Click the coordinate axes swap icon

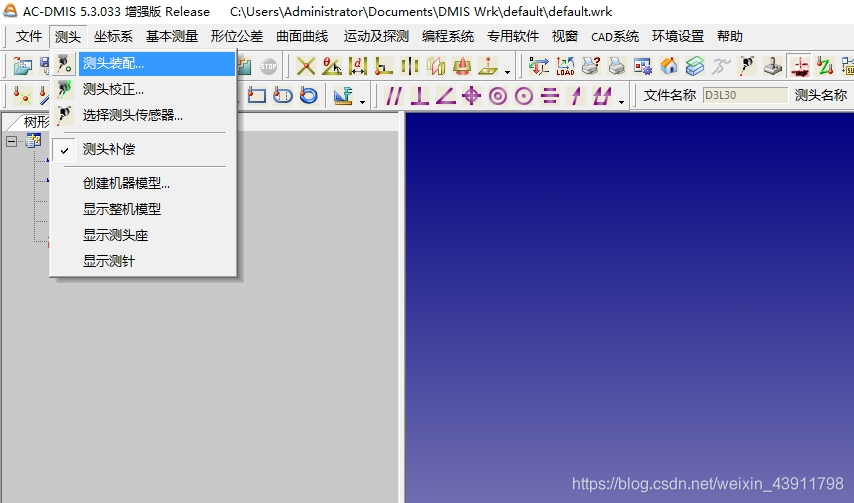pos(539,66)
